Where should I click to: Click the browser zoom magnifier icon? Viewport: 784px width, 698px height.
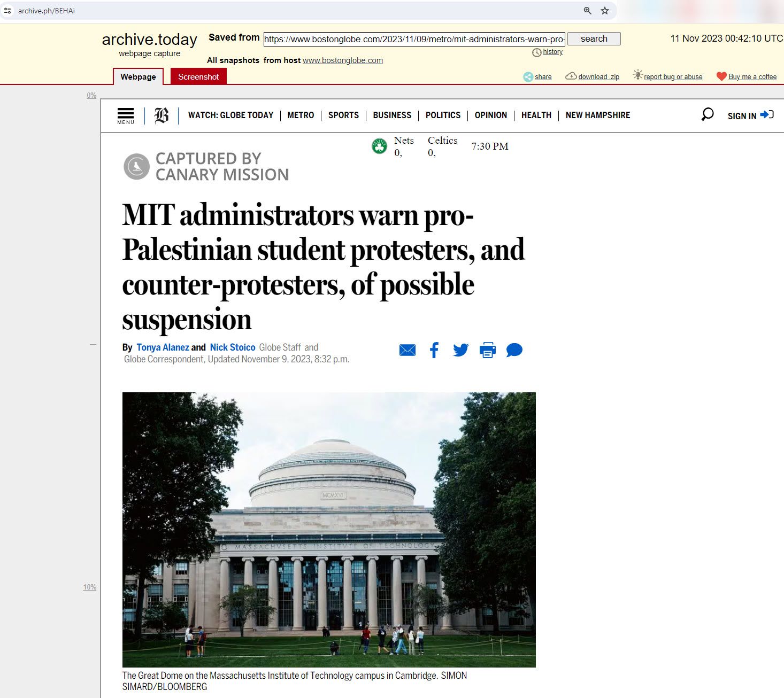[587, 11]
